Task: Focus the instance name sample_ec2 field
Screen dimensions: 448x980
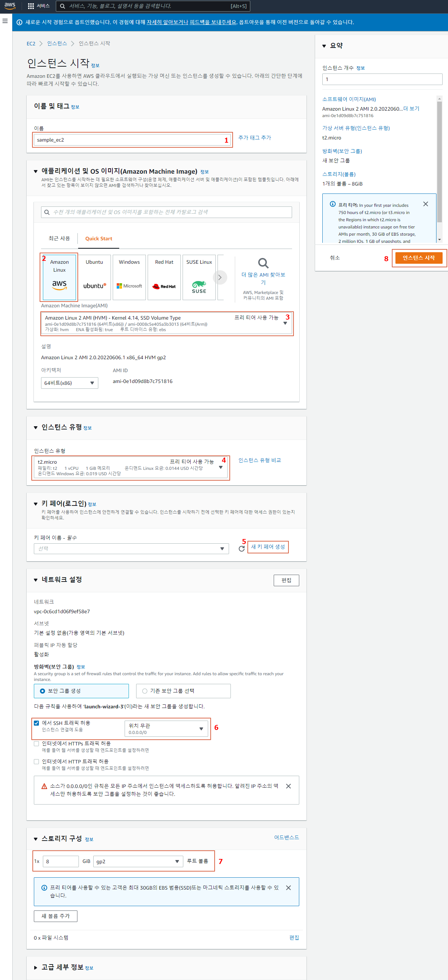Action: click(132, 140)
